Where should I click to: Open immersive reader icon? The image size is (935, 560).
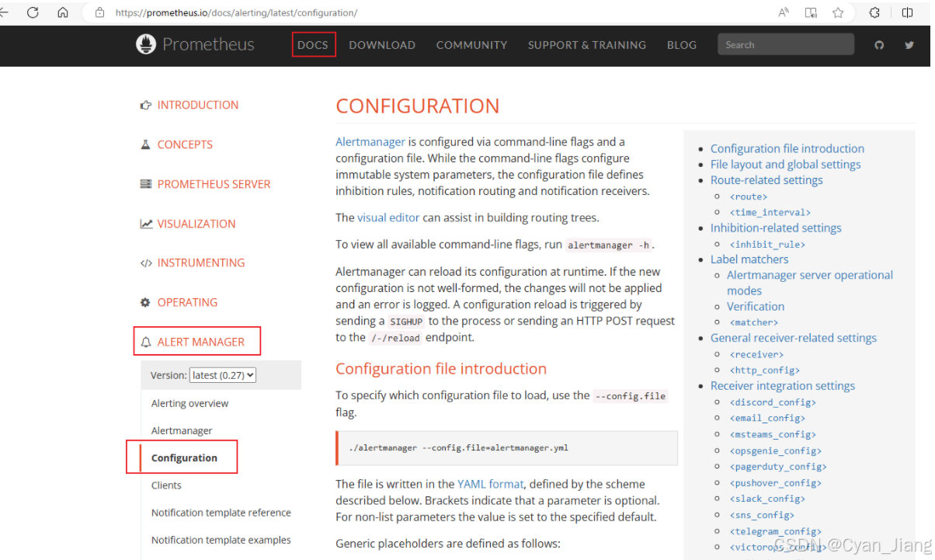pos(811,12)
